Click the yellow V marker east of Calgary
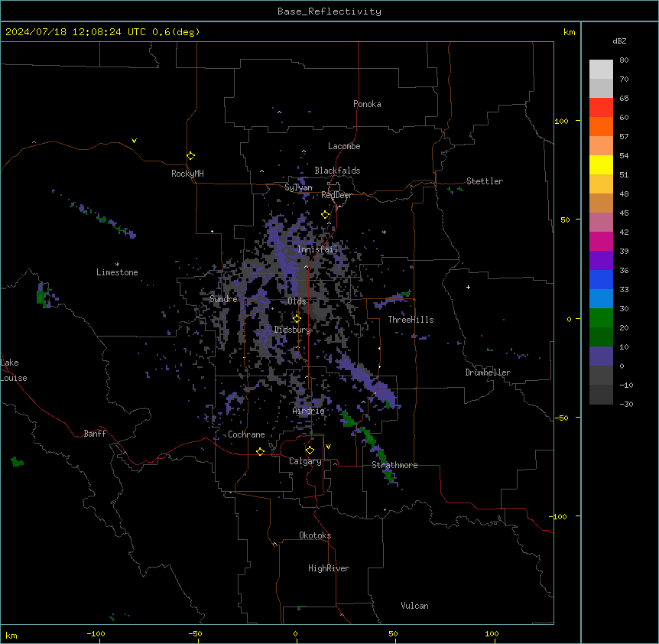This screenshot has width=659, height=644. click(x=328, y=447)
